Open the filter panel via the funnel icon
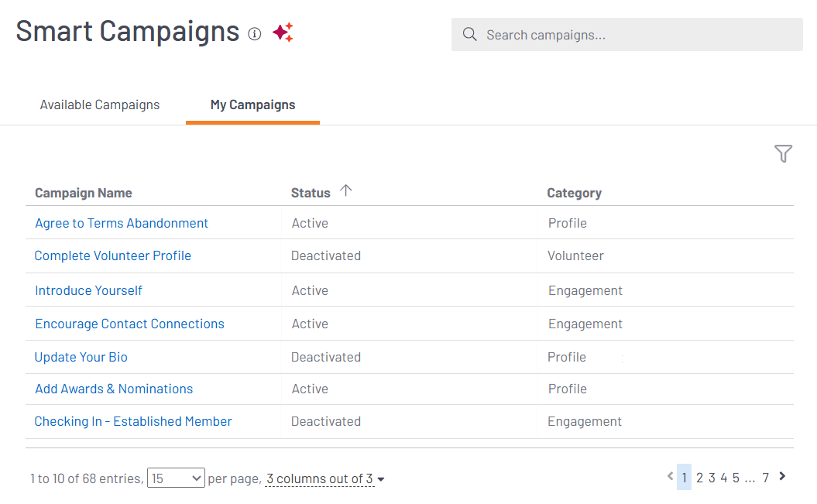817x504 pixels. click(x=783, y=154)
